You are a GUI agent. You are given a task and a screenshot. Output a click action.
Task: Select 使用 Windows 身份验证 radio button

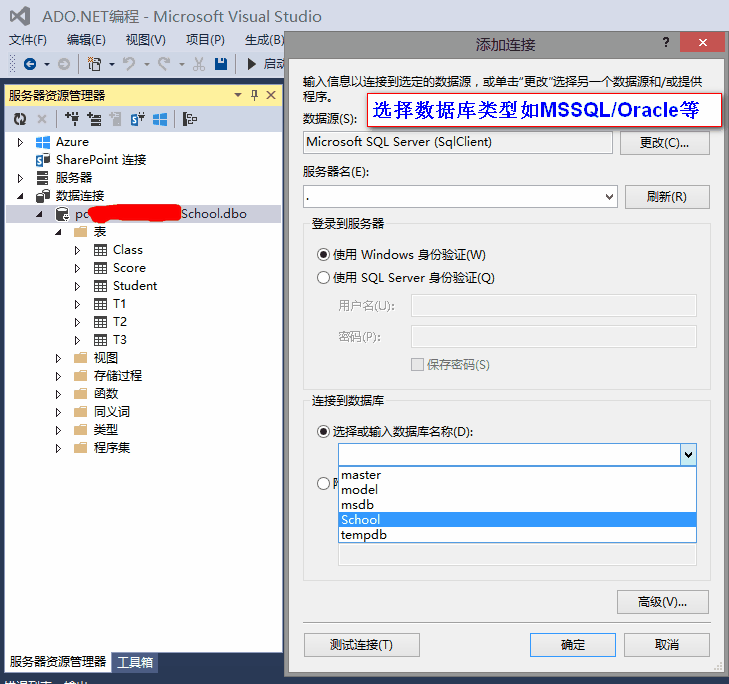click(323, 255)
